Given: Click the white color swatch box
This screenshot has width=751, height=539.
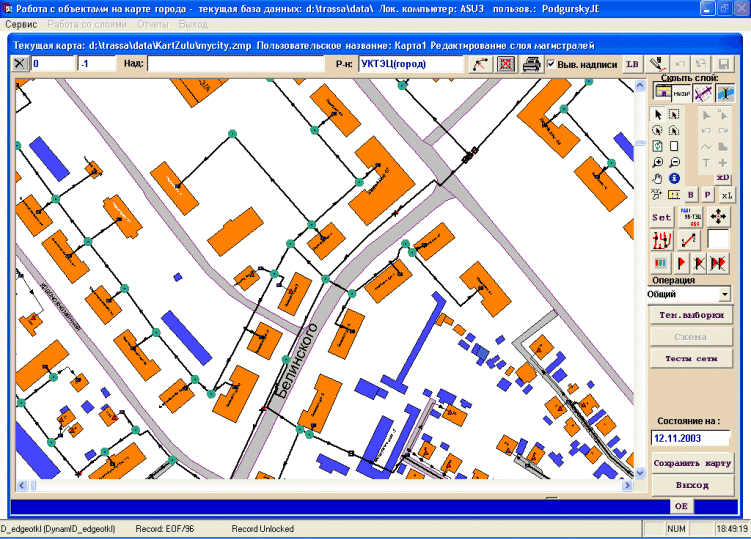Looking at the screenshot, I should coord(718,239).
